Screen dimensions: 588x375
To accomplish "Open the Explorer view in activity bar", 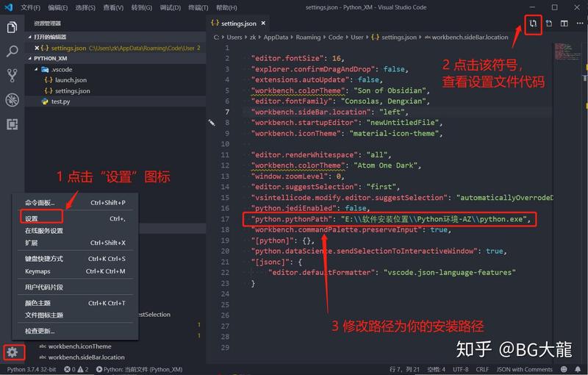I will point(12,27).
